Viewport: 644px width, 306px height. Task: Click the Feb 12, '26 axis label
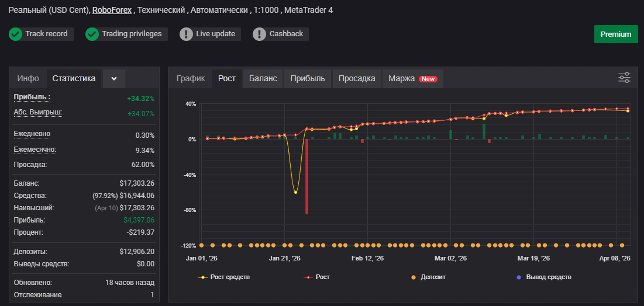[x=367, y=259]
